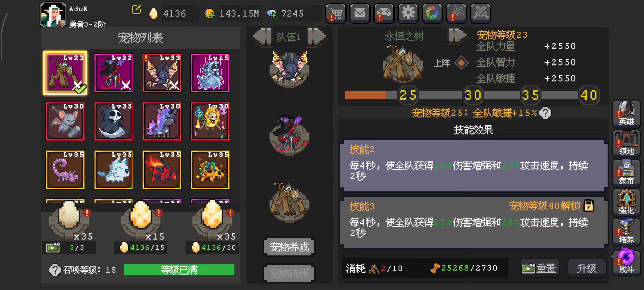644x290 pixels.
Task: Click the 宠物养成 pet training button
Action: (289, 247)
